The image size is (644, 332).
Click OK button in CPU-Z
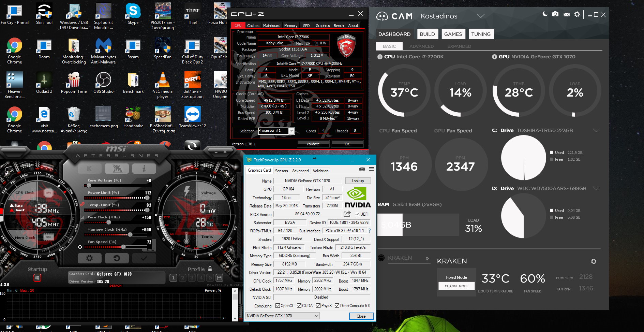pos(347,144)
